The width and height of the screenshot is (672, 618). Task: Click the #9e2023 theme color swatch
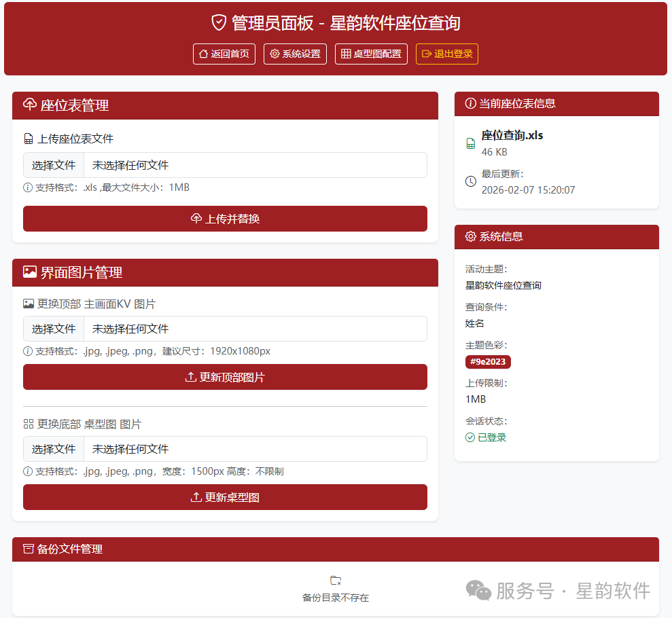coord(488,362)
